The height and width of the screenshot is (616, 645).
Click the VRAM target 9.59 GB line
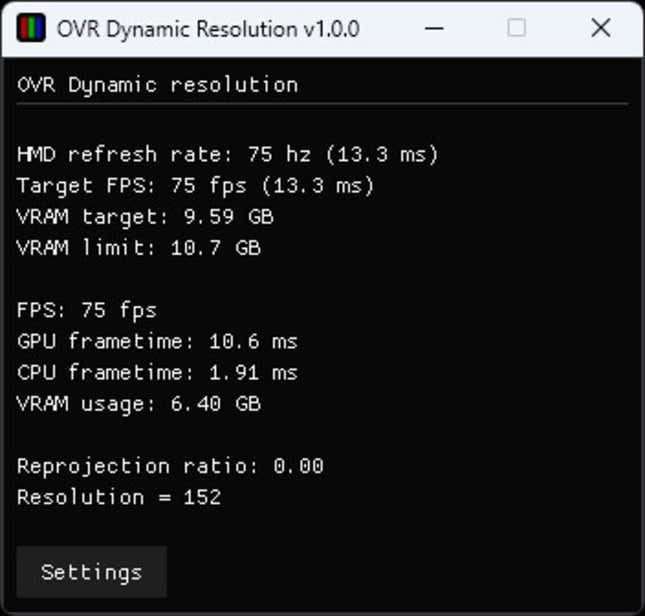(x=145, y=217)
